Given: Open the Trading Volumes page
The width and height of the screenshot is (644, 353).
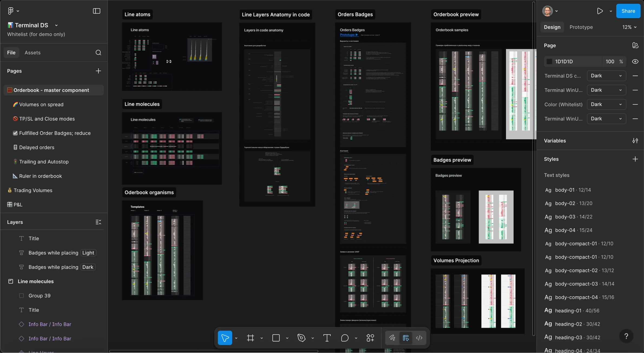Looking at the screenshot, I should (x=33, y=190).
